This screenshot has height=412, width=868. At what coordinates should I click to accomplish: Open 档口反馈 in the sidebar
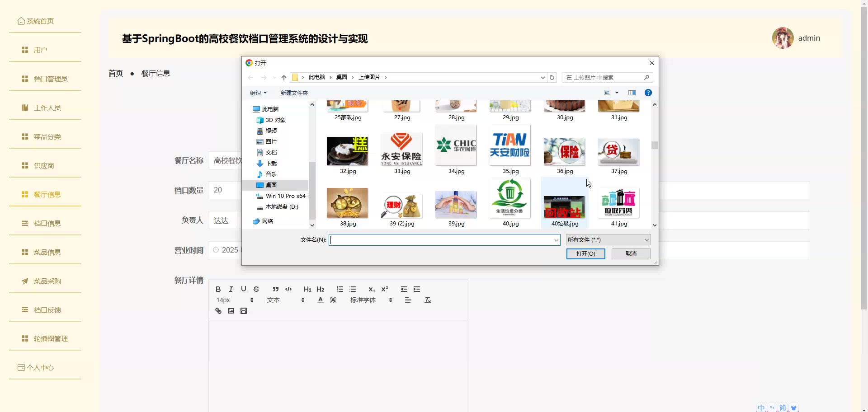click(45, 310)
